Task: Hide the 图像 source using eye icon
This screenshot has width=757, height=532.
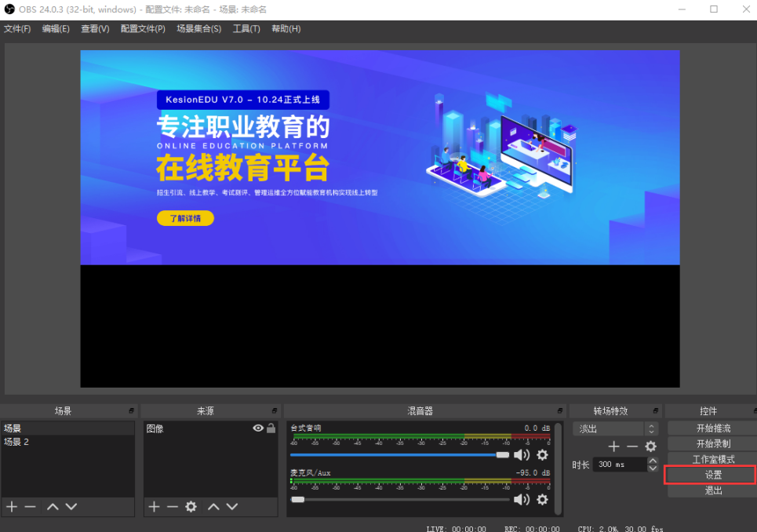Action: (x=257, y=428)
